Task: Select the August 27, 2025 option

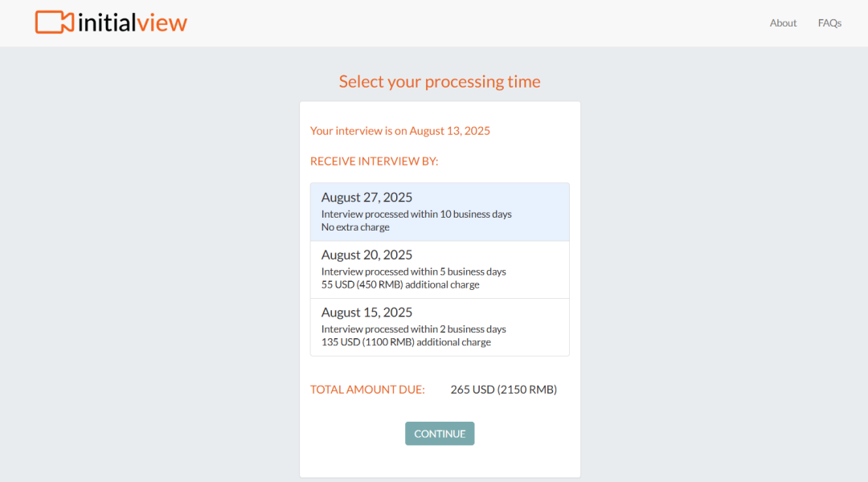Action: [x=440, y=212]
